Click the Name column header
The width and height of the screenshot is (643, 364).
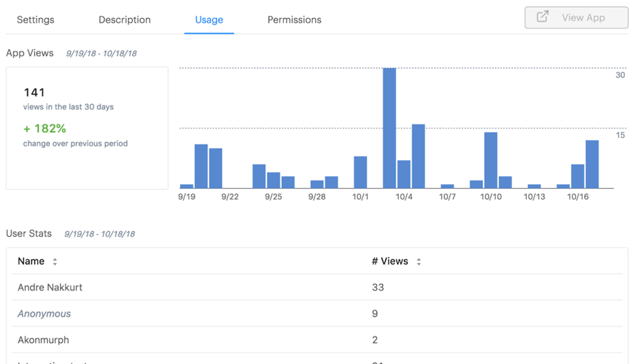pyautogui.click(x=31, y=261)
